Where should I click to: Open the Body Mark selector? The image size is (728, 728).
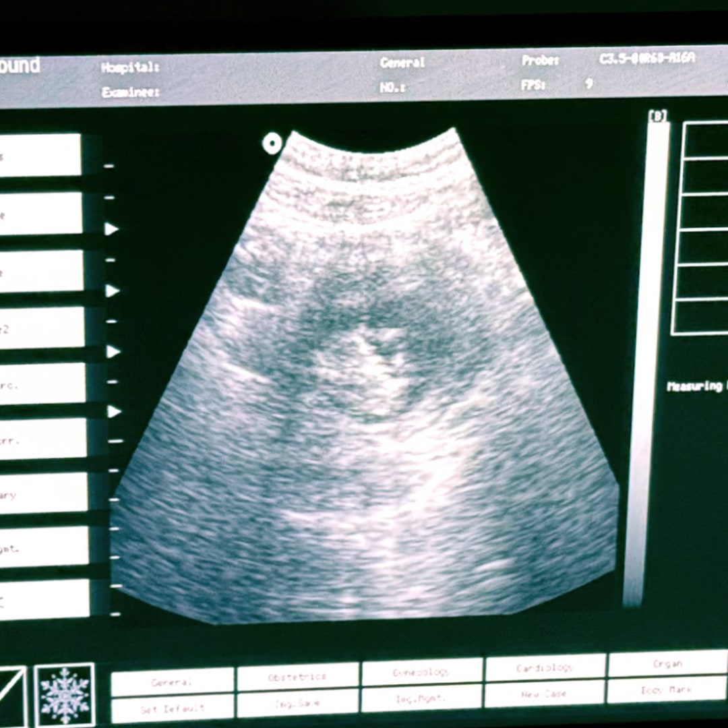[667, 690]
